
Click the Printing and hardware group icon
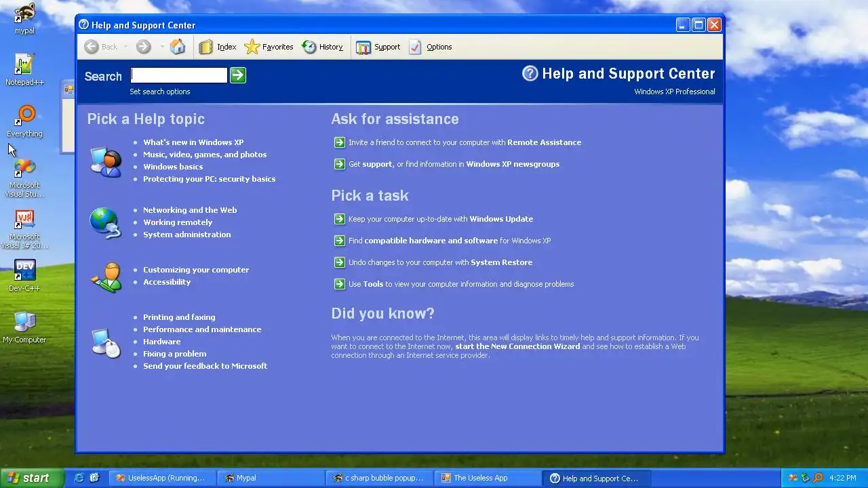click(106, 343)
